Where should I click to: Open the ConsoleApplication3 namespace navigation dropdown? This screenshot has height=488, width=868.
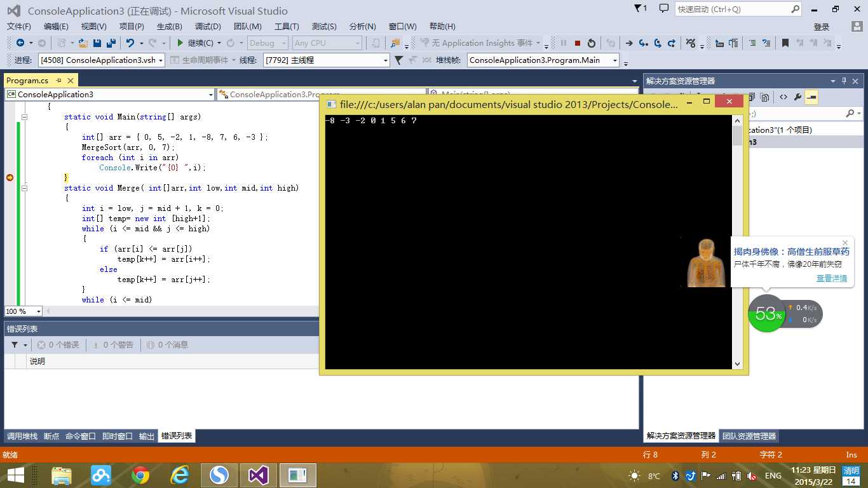(x=110, y=94)
